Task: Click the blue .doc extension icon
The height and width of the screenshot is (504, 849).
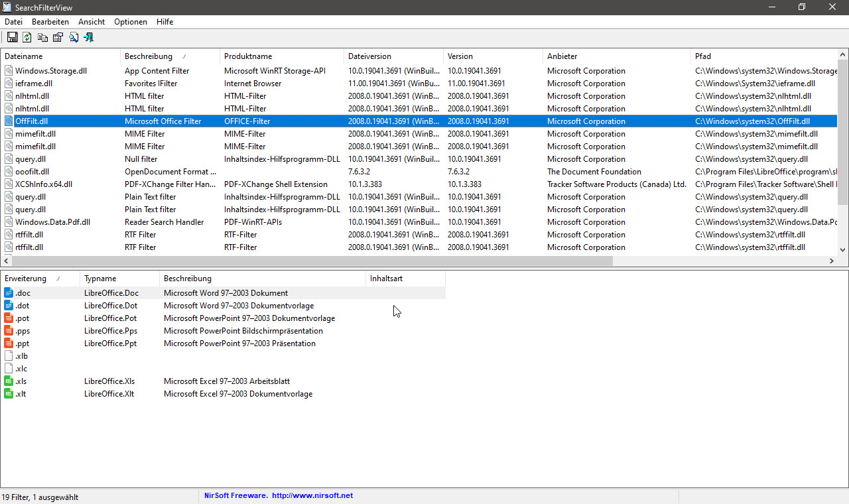Action: tap(9, 292)
